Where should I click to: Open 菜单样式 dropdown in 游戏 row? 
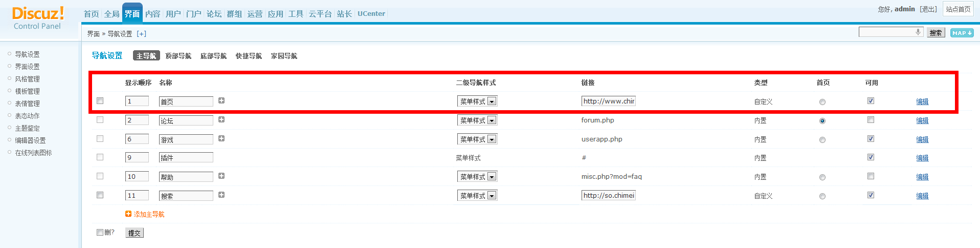(x=477, y=139)
